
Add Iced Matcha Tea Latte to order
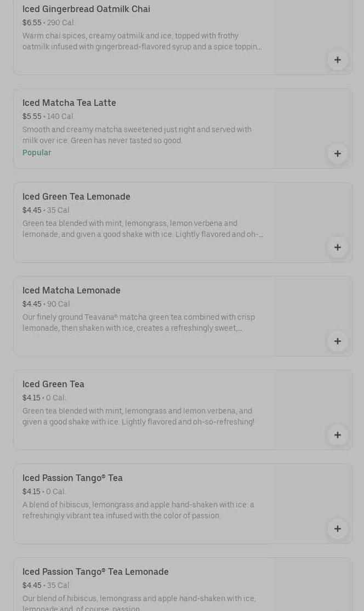click(x=337, y=154)
